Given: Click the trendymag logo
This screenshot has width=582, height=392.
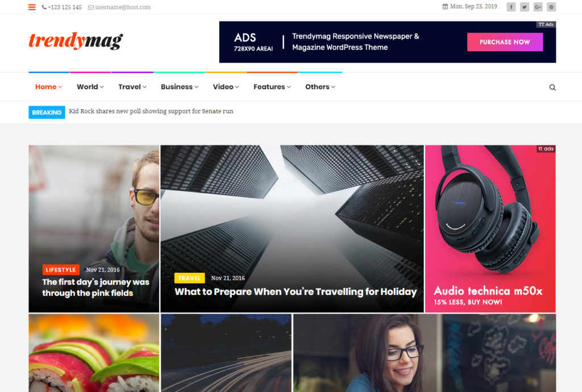Looking at the screenshot, I should coord(76,40).
